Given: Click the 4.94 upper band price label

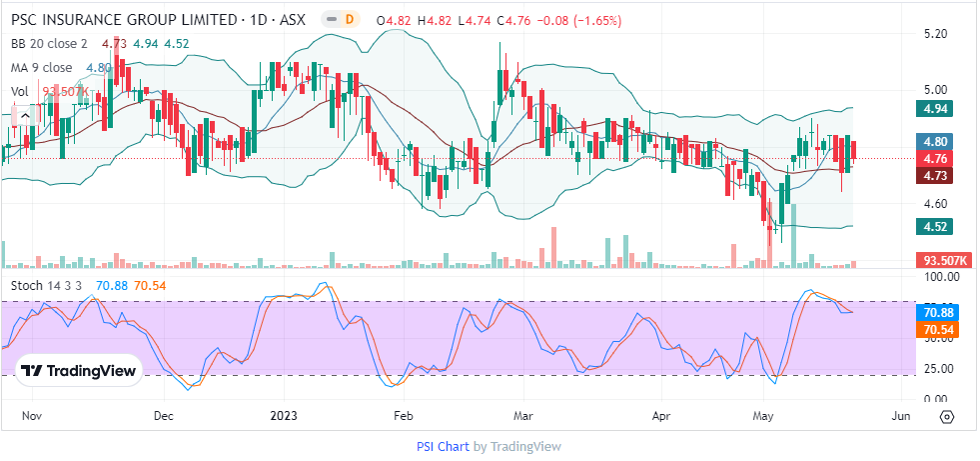Looking at the screenshot, I should tap(936, 108).
